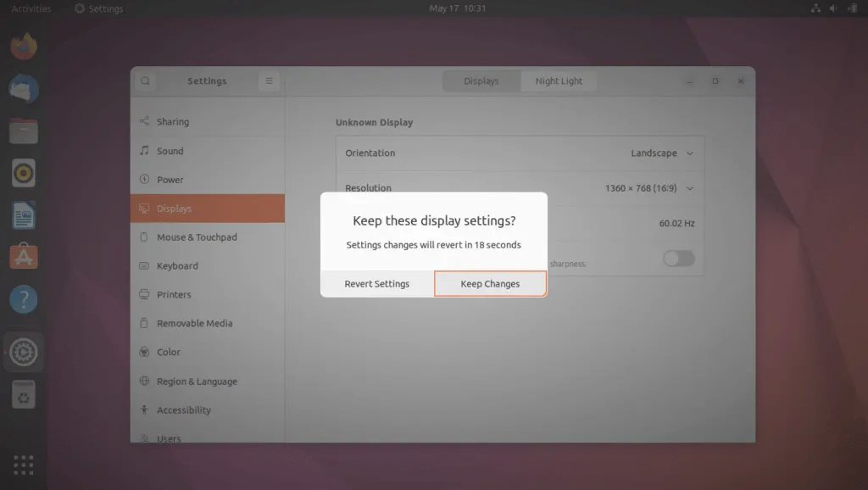Open Accessibility settings
This screenshot has height=490, width=868.
[181, 409]
